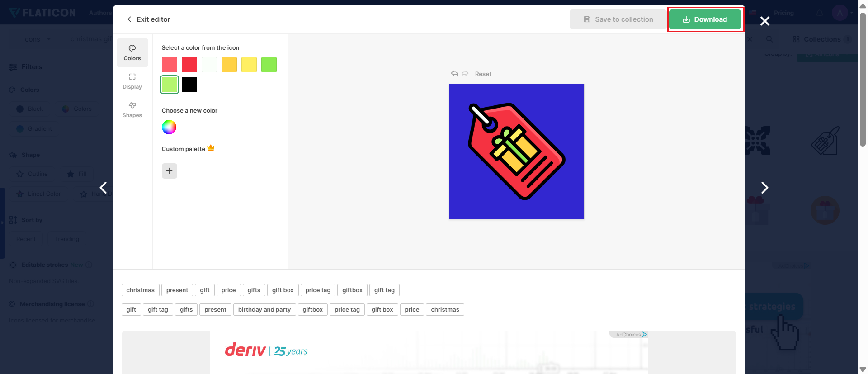
Task: Click the gift tag icon preview
Action: (x=517, y=151)
